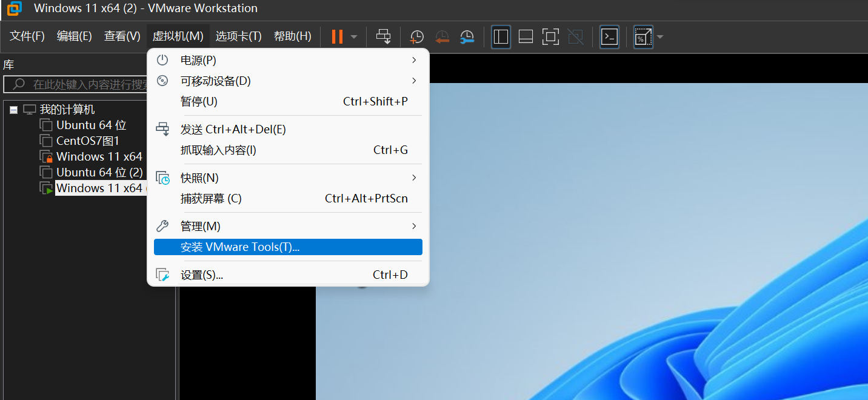Click the full screen mode toolbar icon

click(550, 37)
